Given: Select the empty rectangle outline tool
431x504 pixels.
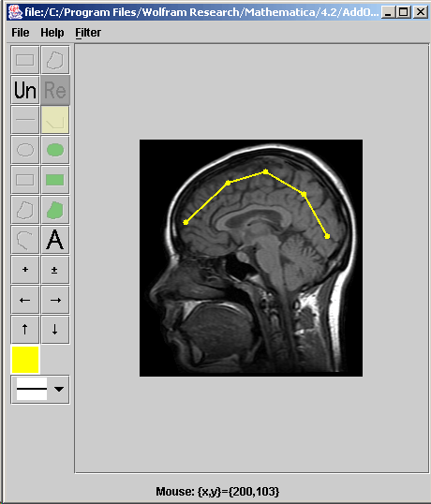Looking at the screenshot, I should pos(25,180).
